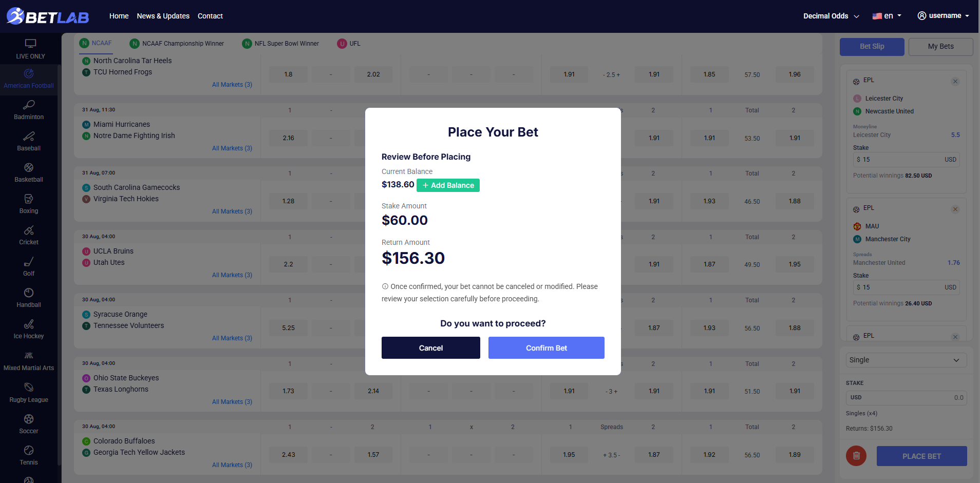This screenshot has height=483, width=980.
Task: Expand the Decimal Odds dropdown
Action: [x=831, y=16]
